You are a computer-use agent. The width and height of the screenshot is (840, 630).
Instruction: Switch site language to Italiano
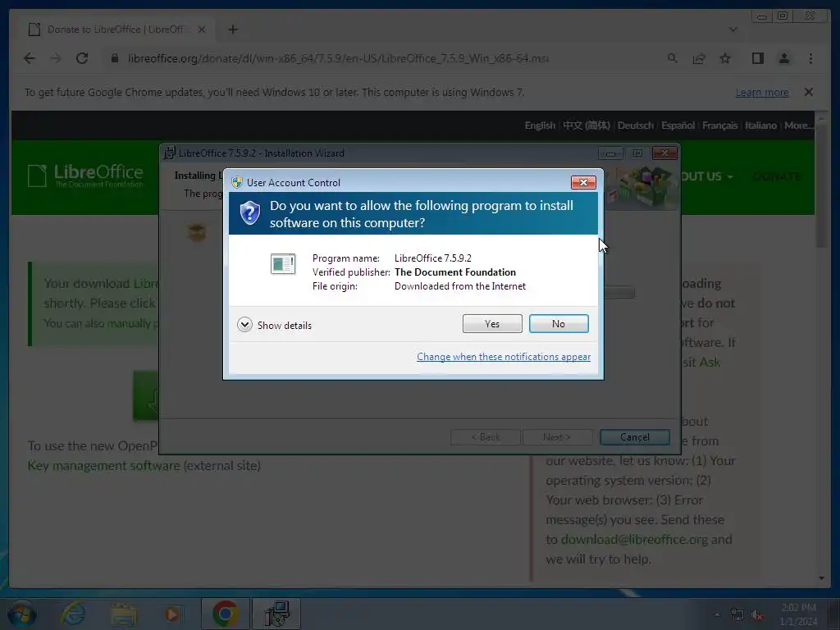[760, 126]
